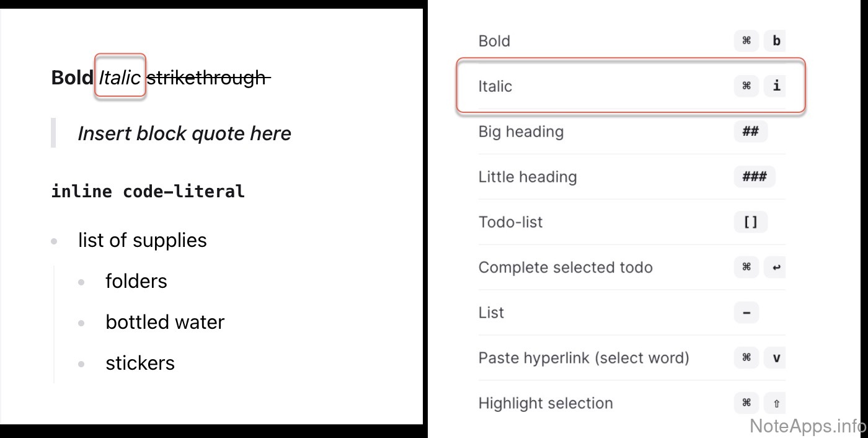Screen dimensions: 868x438
Task: Click the '-' badge for List
Action: pyautogui.click(x=746, y=313)
